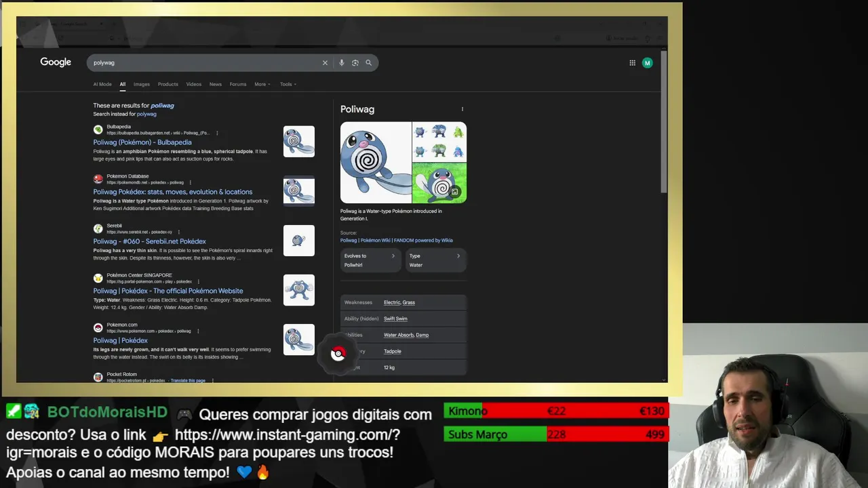Open Bulbapedia result's three-dot options

[217, 133]
